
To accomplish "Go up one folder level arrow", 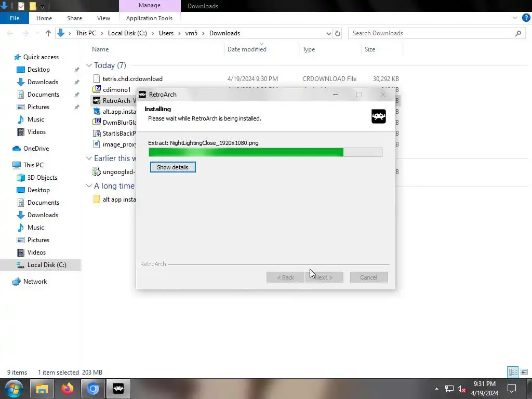I will [x=48, y=33].
